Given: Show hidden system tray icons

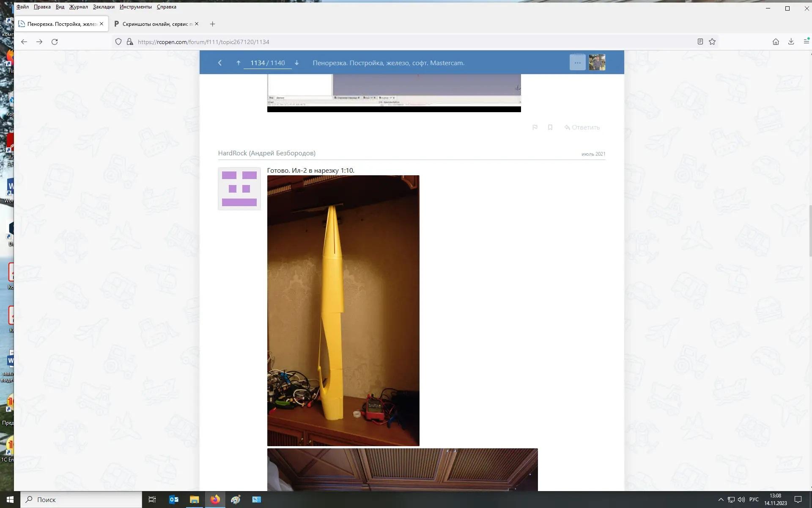Looking at the screenshot, I should coord(721,500).
